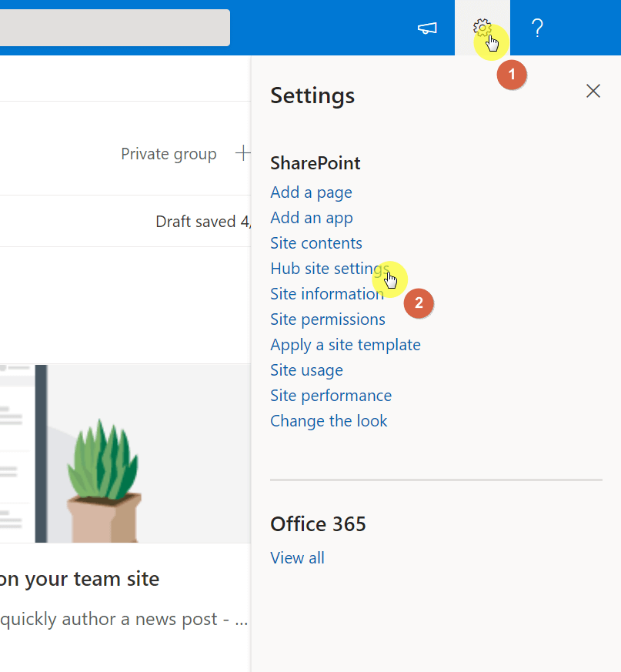The width and height of the screenshot is (621, 672).
Task: Open Site information
Action: [x=327, y=294]
